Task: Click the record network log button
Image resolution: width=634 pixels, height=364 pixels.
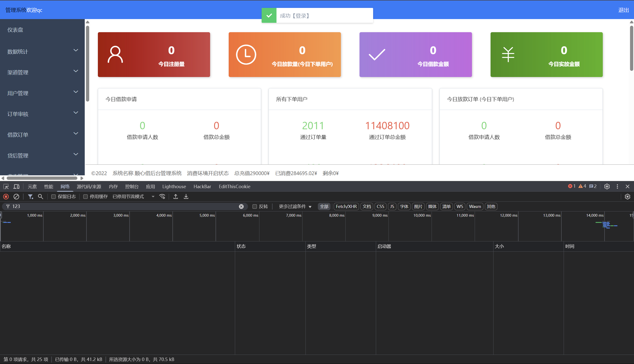Action: (6, 197)
